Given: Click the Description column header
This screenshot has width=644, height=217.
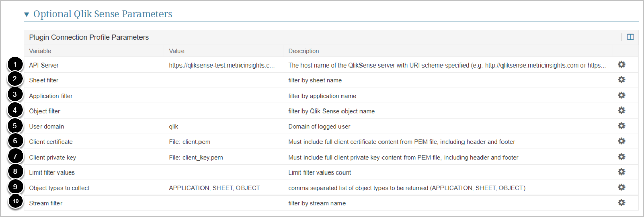Looking at the screenshot, I should click(304, 51).
